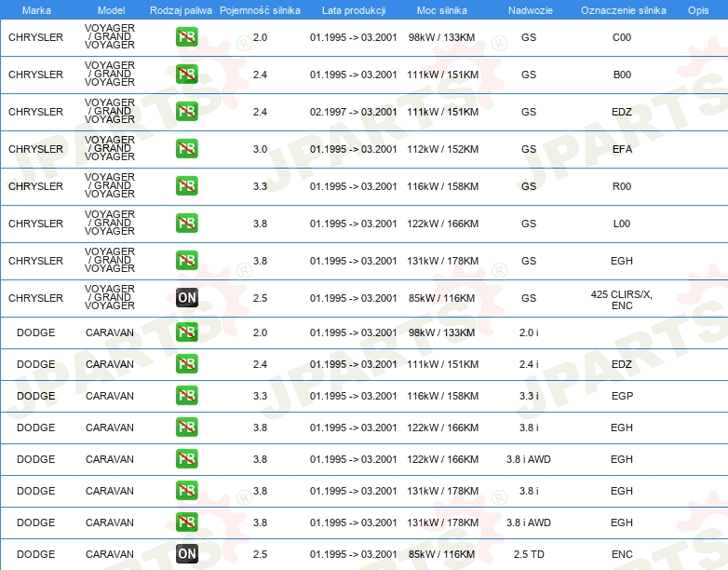Click the 2.4 i body cell
This screenshot has height=570, width=728.
tap(529, 364)
